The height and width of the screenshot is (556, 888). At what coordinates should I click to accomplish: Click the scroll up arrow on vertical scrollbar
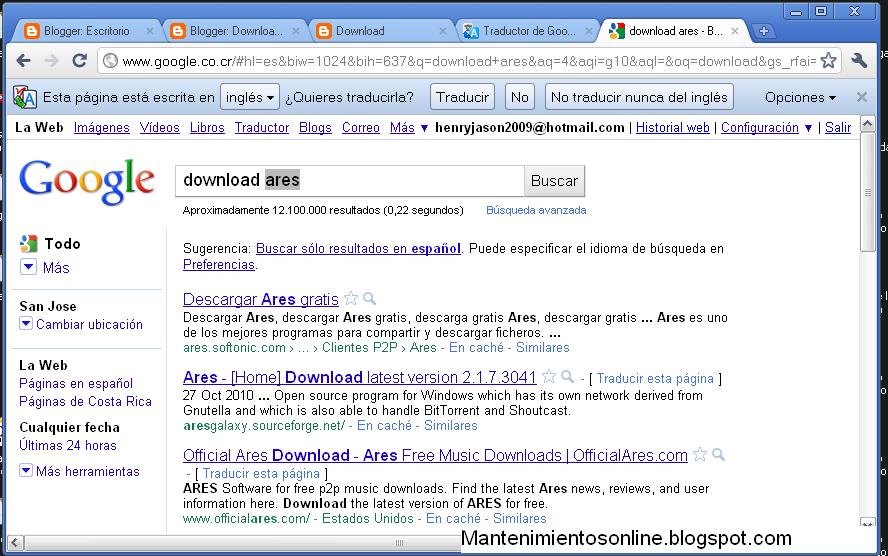(867, 123)
